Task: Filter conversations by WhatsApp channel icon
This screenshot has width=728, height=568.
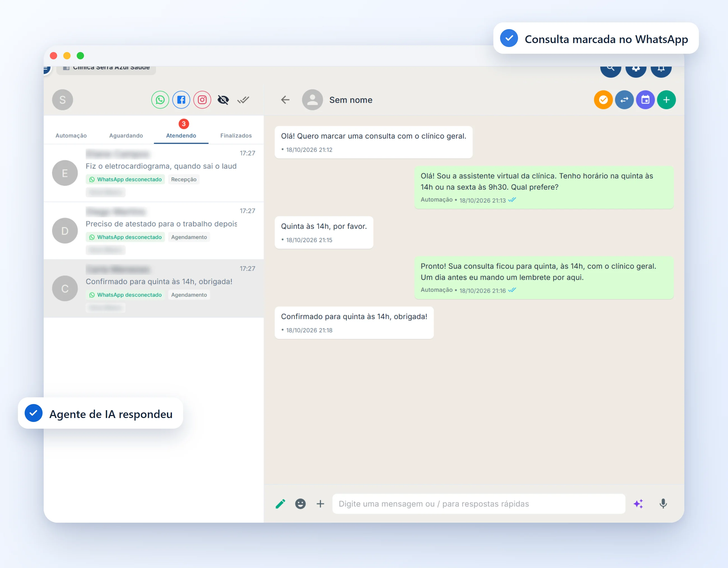Action: pos(160,100)
